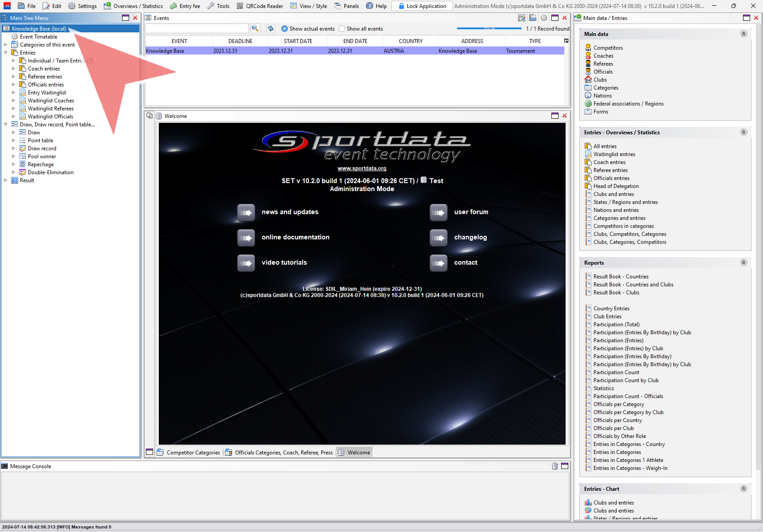Screen dimensions: 763x532
Task: Click the search magnifier icon in Events
Action: coord(255,28)
